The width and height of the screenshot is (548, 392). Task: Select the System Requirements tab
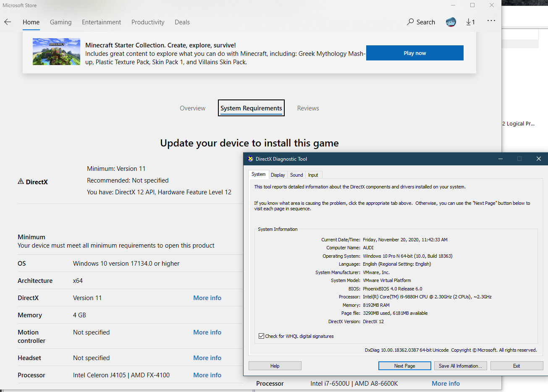click(x=251, y=108)
